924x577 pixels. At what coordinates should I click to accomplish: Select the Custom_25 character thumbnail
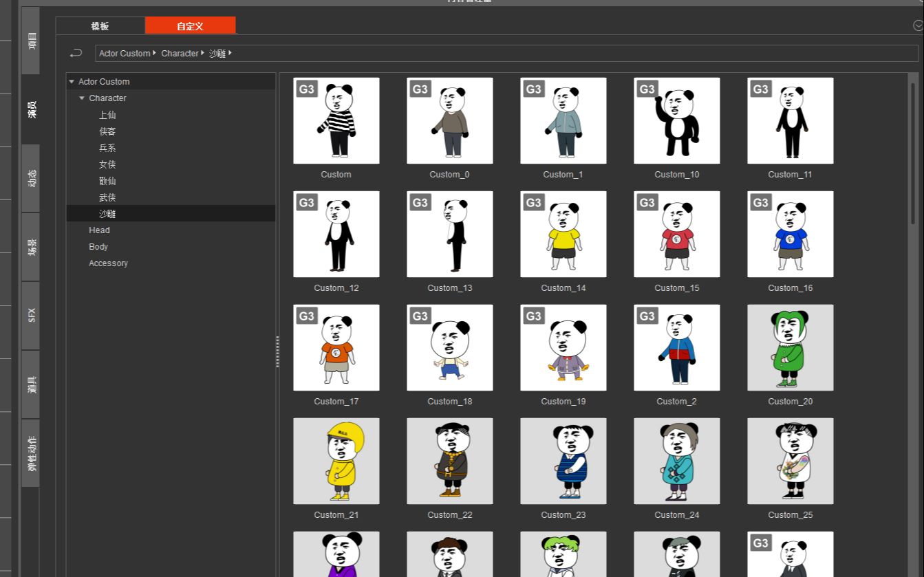(x=791, y=461)
